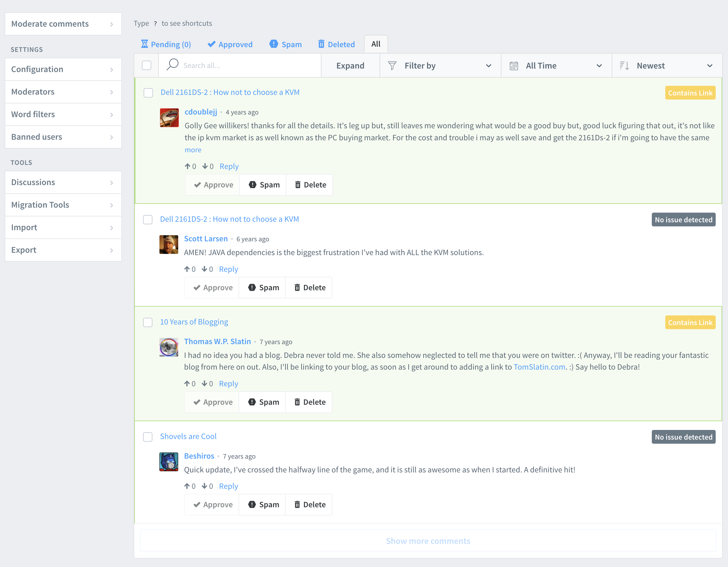Open the TomSlatin.com link

[539, 367]
